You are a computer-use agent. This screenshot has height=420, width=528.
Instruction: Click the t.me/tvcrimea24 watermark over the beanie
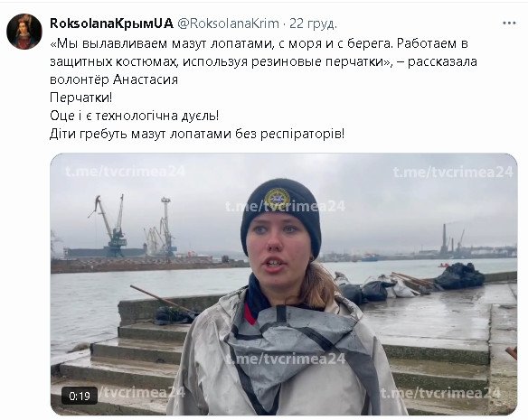coord(285,206)
